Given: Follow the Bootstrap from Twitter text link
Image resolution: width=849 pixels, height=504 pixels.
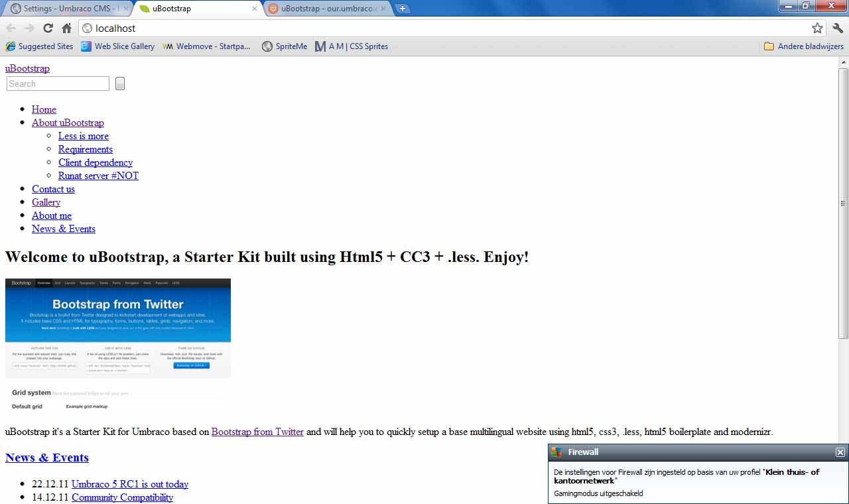Looking at the screenshot, I should (257, 432).
